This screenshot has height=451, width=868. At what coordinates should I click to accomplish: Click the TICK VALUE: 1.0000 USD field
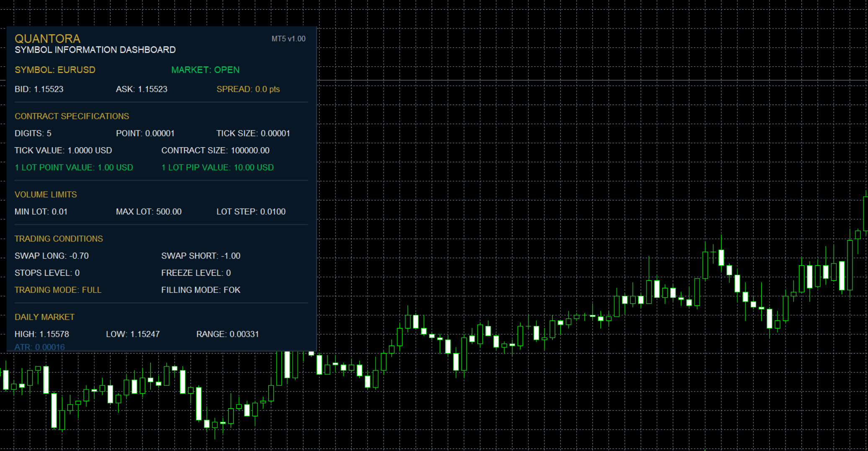pos(63,150)
